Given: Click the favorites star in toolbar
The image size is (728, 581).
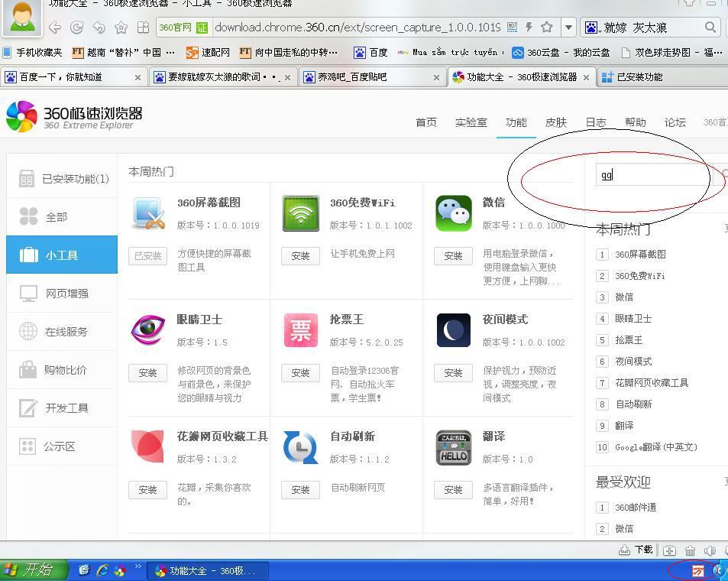Looking at the screenshot, I should coord(121,28).
